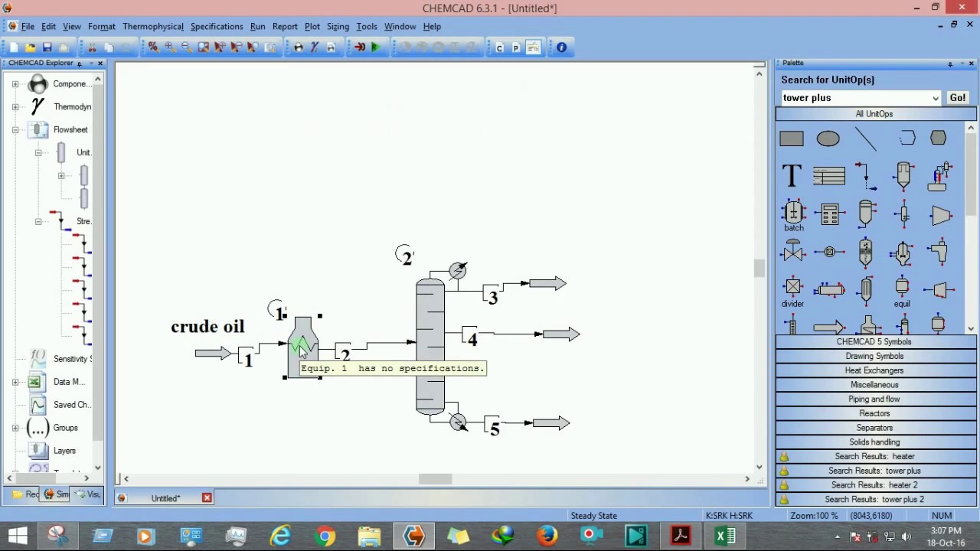The image size is (980, 551).
Task: Click the product arrow on stream 3
Action: tap(547, 284)
